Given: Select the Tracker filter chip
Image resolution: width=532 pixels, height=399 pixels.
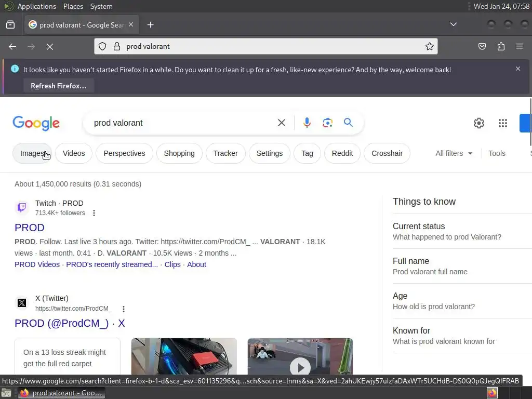Looking at the screenshot, I should coord(225,153).
